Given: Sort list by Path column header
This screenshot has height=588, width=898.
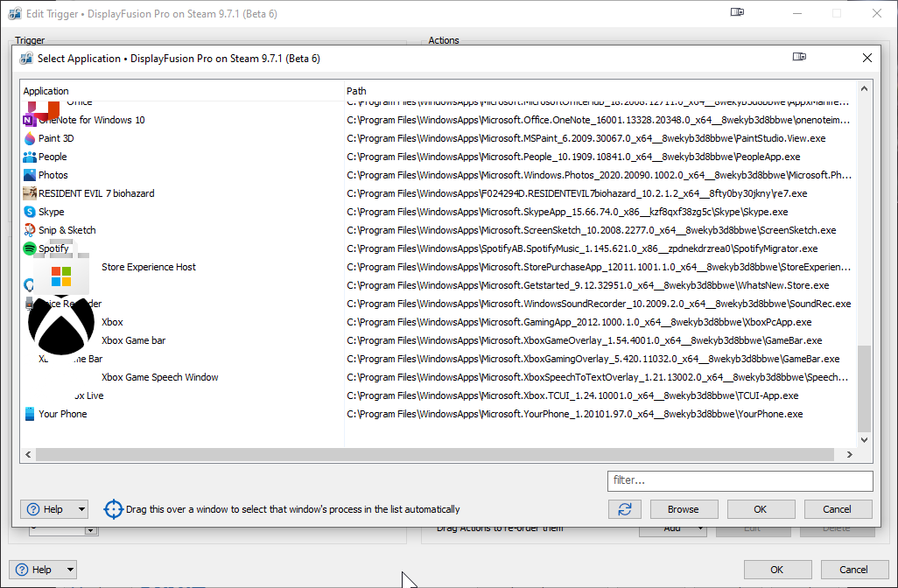Looking at the screenshot, I should [x=595, y=91].
